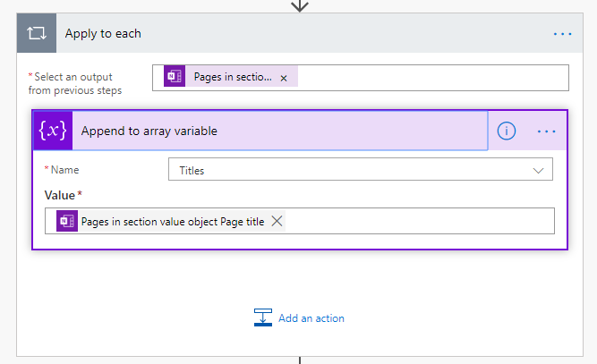Viewport: 597px width, 364px height.
Task: Open the Apply to each ellipsis menu
Action: point(562,34)
